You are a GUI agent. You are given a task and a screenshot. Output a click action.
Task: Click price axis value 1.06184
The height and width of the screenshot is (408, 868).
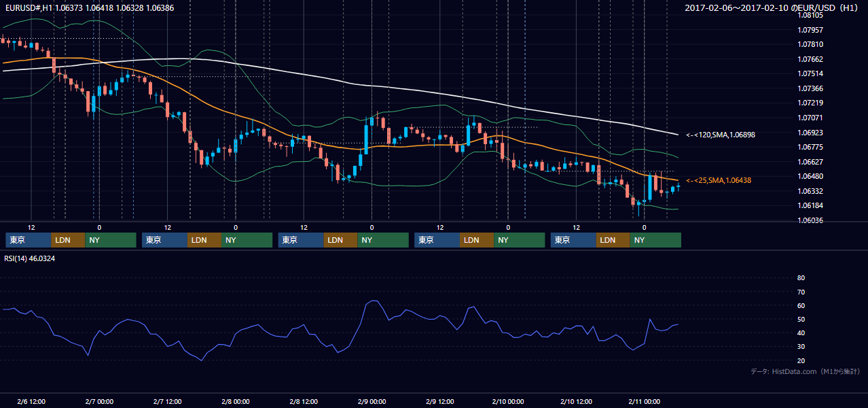click(x=810, y=205)
